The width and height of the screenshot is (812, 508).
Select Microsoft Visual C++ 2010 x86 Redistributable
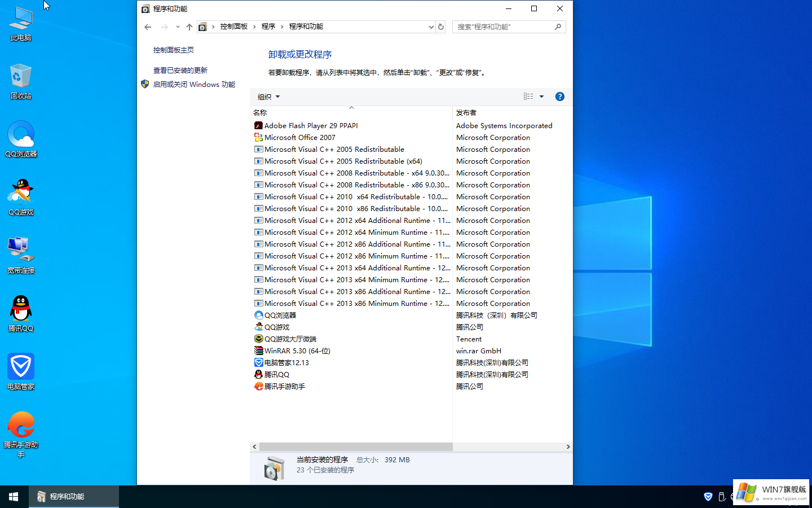356,208
